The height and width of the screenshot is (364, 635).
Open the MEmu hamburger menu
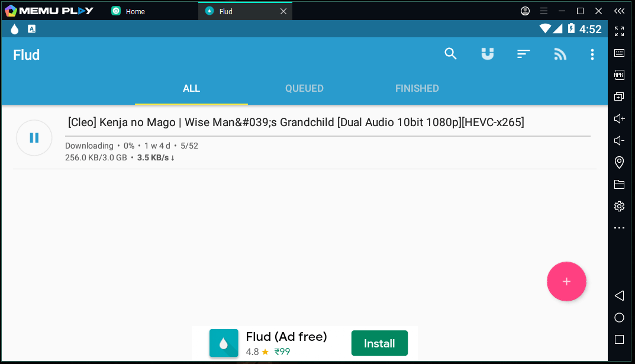(x=544, y=11)
